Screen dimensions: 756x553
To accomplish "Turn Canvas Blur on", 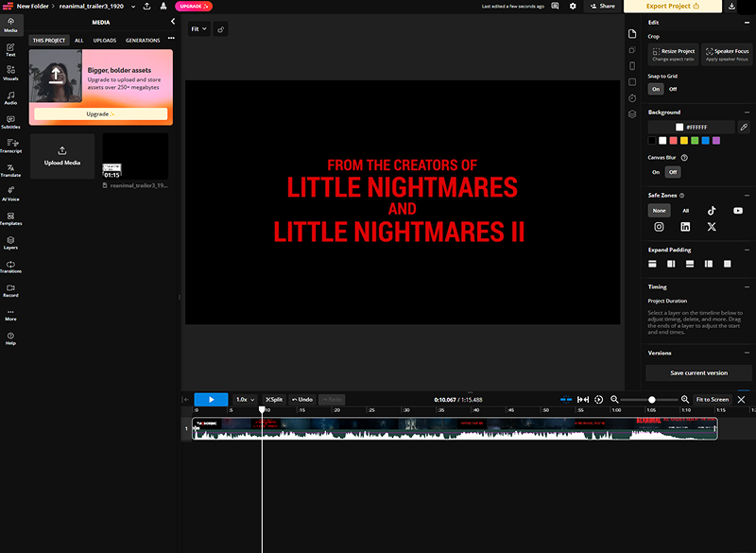I will click(x=656, y=172).
